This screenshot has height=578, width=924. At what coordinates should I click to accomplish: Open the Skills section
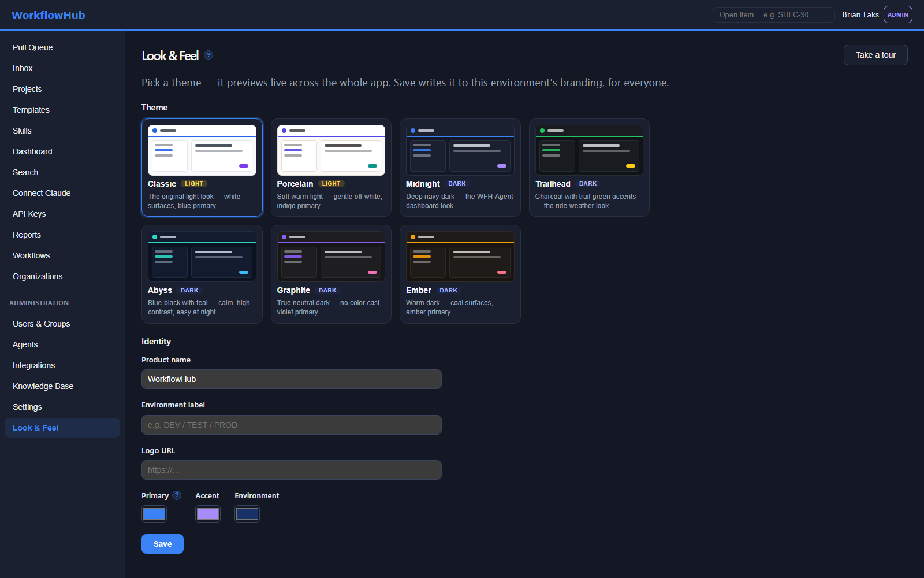point(62,131)
